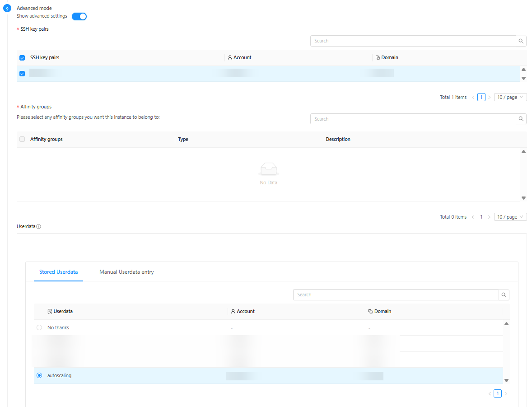This screenshot has width=532, height=407.
Task: Click the Stored Userdata search magnifier icon
Action: pos(504,295)
